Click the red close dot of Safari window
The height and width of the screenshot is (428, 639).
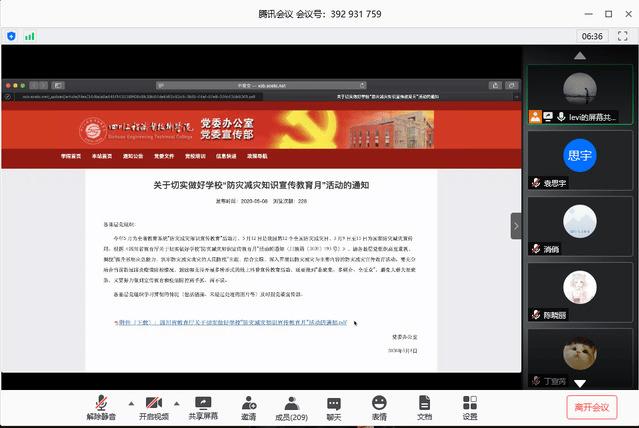(x=8, y=85)
